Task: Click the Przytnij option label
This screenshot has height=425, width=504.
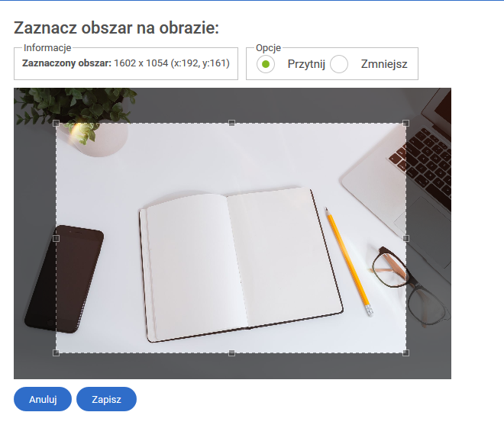Action: [306, 64]
